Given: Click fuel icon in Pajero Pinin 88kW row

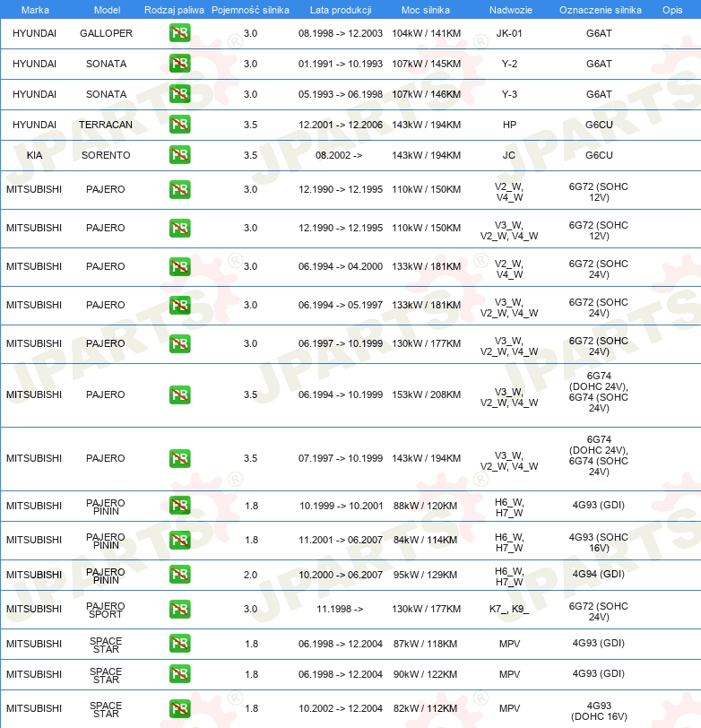Looking at the screenshot, I should (179, 506).
